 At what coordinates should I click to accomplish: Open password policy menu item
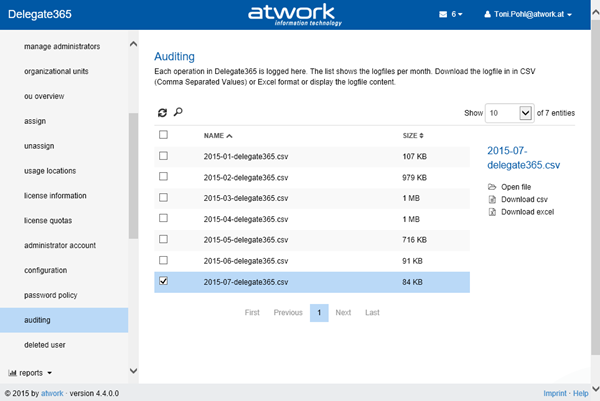(51, 295)
